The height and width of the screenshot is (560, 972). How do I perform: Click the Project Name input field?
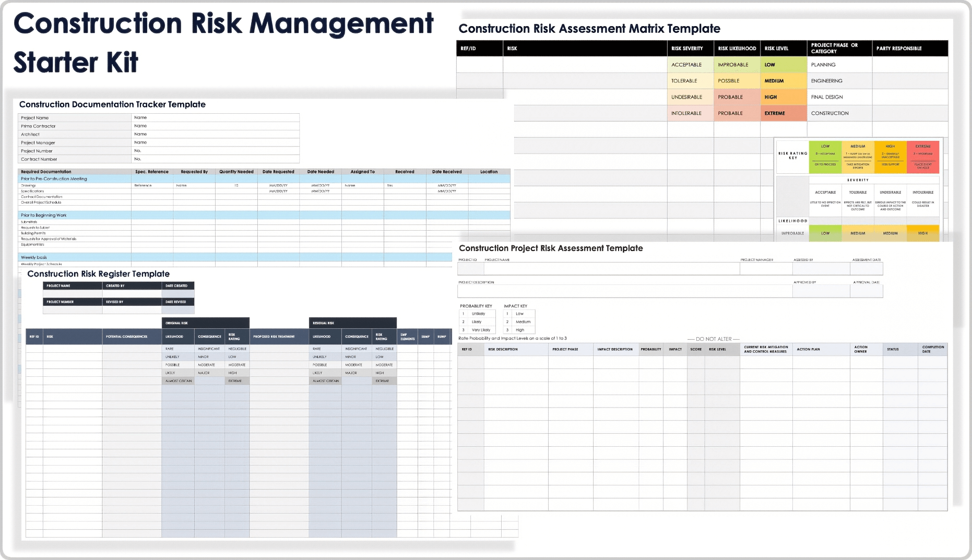point(214,117)
